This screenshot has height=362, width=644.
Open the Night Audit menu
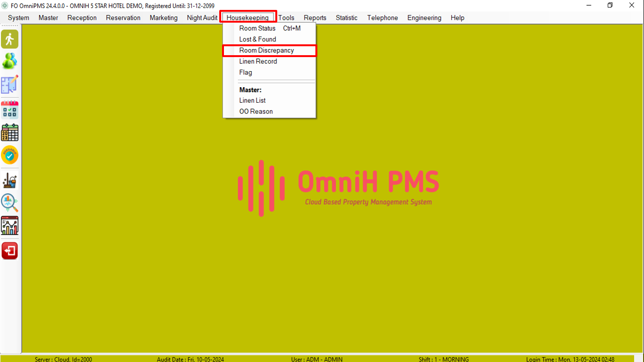pyautogui.click(x=202, y=18)
